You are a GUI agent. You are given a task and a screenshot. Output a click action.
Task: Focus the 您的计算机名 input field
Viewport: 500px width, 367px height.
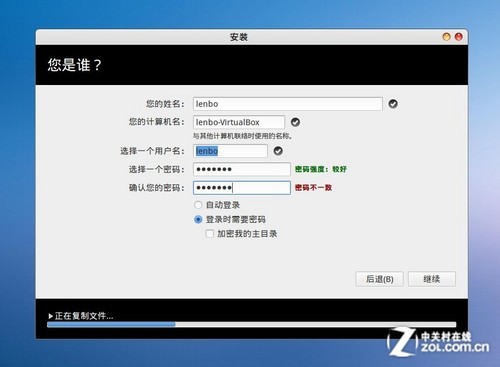click(x=239, y=122)
